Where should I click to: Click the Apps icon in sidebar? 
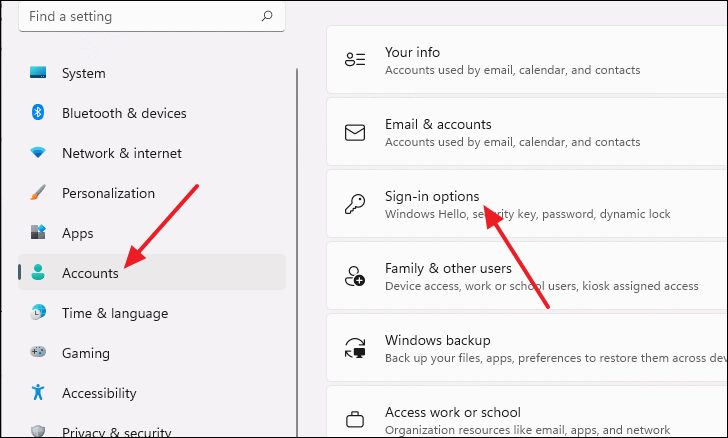click(38, 232)
